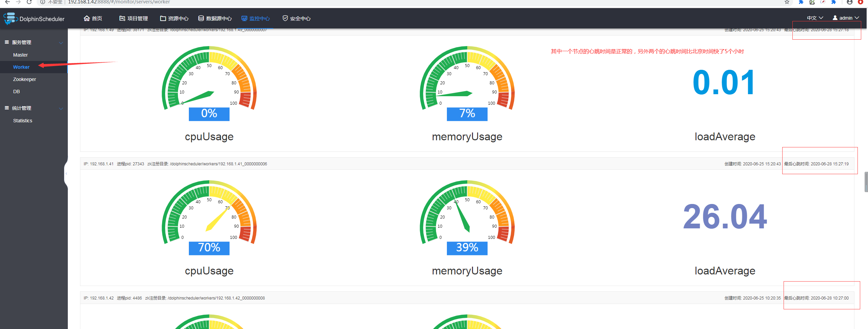
Task: Click the red update arrow icon
Action: coord(861,2)
